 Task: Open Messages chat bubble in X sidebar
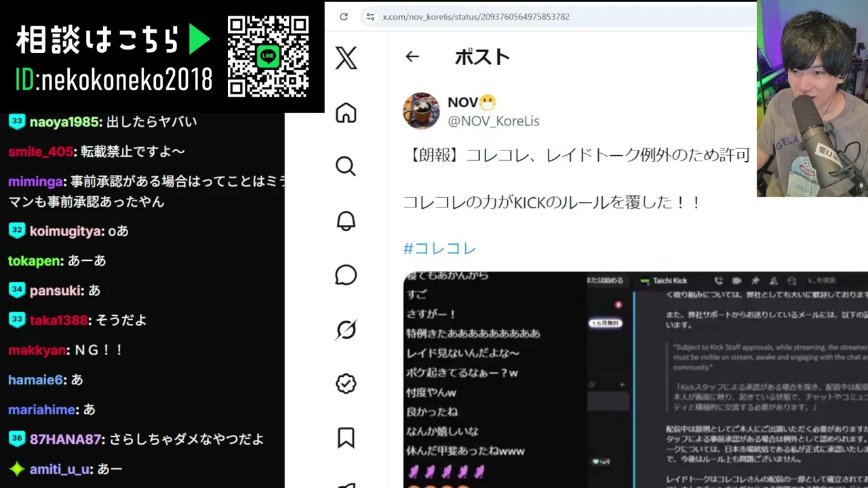tap(346, 275)
